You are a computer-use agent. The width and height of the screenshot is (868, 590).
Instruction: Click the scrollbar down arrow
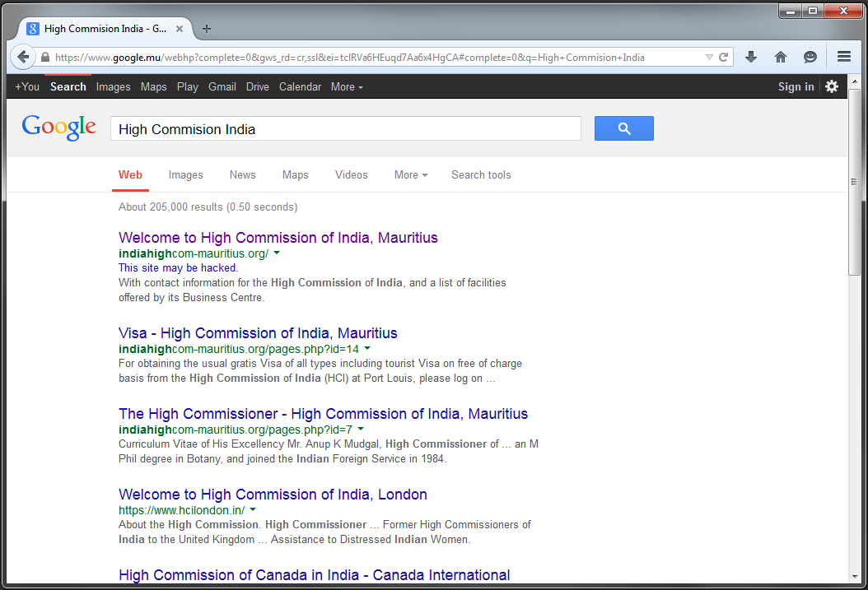point(854,577)
